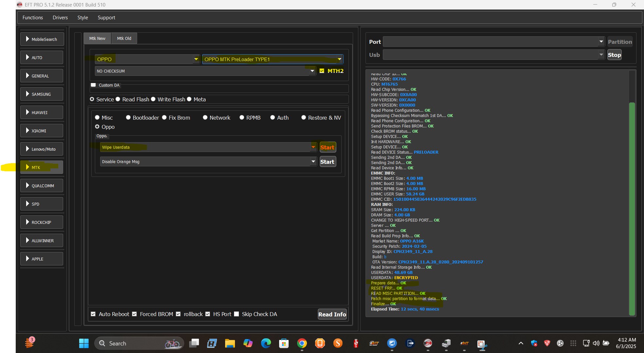The width and height of the screenshot is (644, 353).
Task: Open the GENERAL sidebar section
Action: [x=42, y=76]
